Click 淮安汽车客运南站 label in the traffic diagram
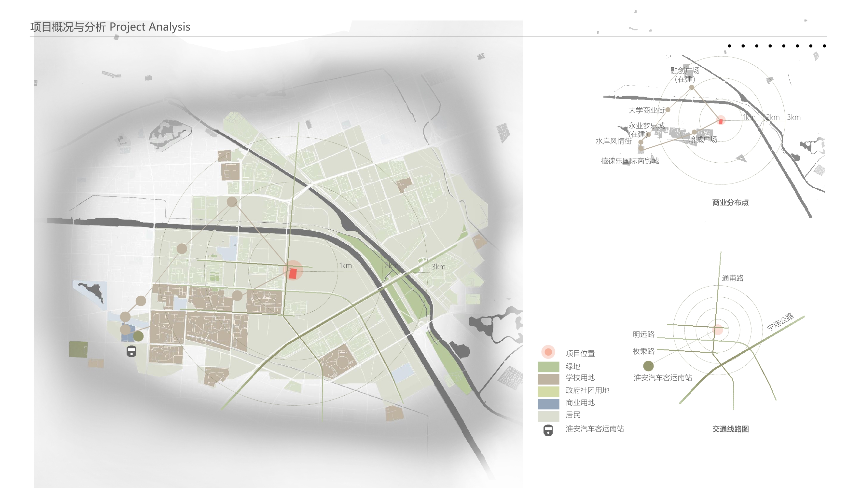Screen dimensions: 868x488 click(x=663, y=377)
